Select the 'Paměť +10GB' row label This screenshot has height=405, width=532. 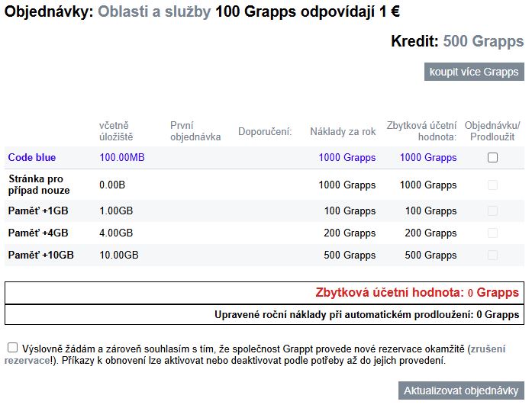(41, 255)
